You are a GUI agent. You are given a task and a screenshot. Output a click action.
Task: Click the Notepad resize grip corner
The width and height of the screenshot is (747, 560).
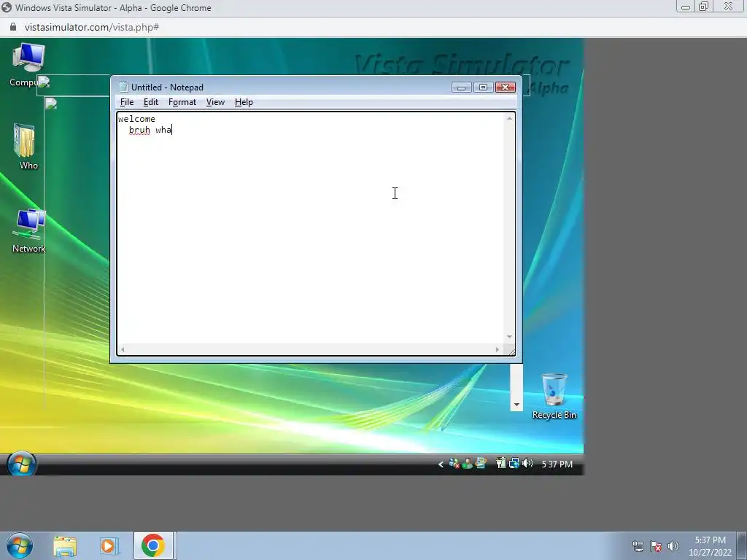(x=511, y=351)
